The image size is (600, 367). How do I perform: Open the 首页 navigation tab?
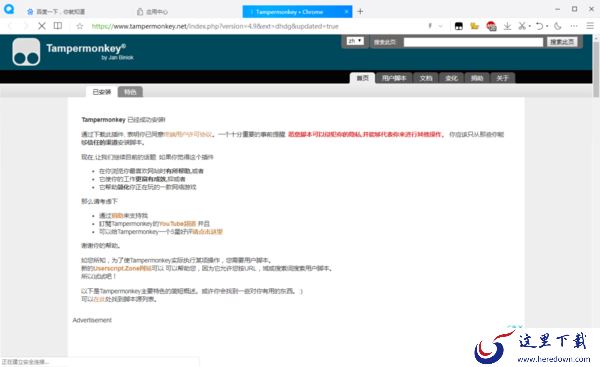(362, 78)
